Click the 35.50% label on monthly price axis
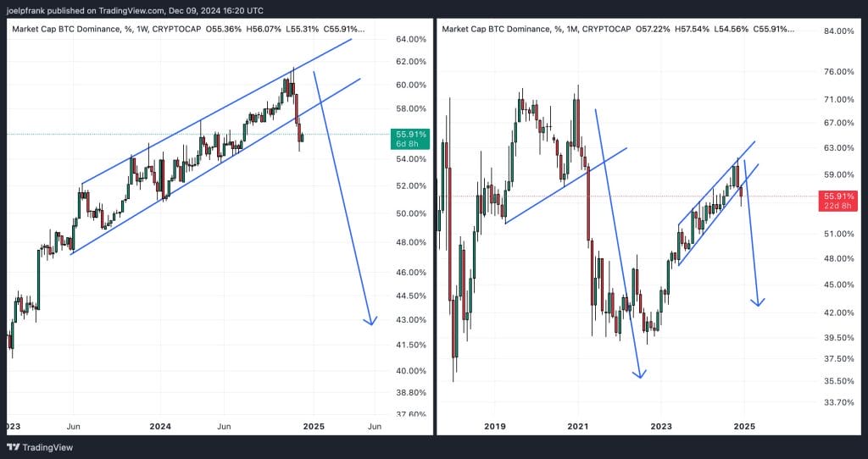Screen dimensions: 868x459 835,381
